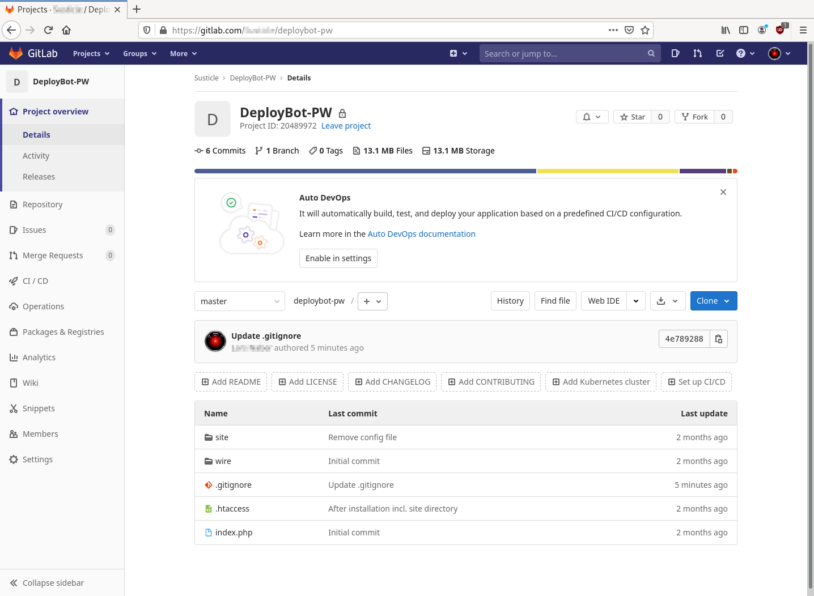
Task: Click the browser back arrow button
Action: [11, 30]
